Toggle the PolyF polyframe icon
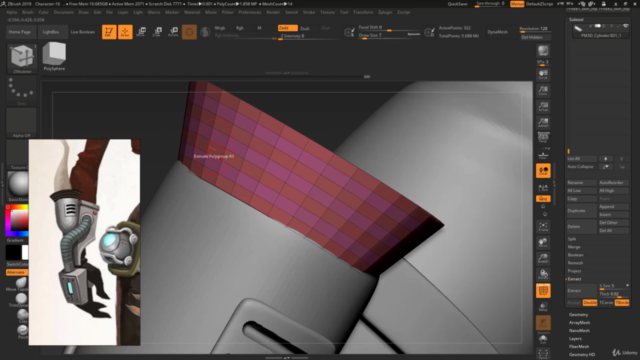This screenshot has width=640, height=360. pyautogui.click(x=543, y=291)
